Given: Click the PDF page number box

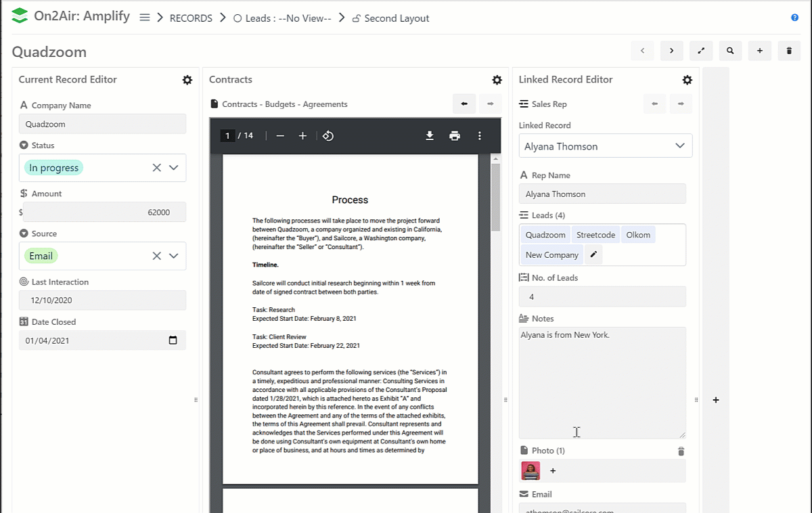Looking at the screenshot, I should tap(227, 136).
